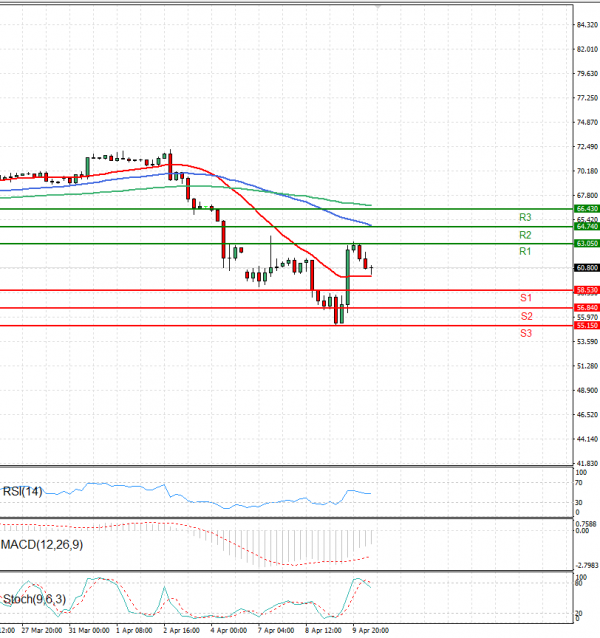Click the MACD 0.7588 scale value

[x=586, y=524]
